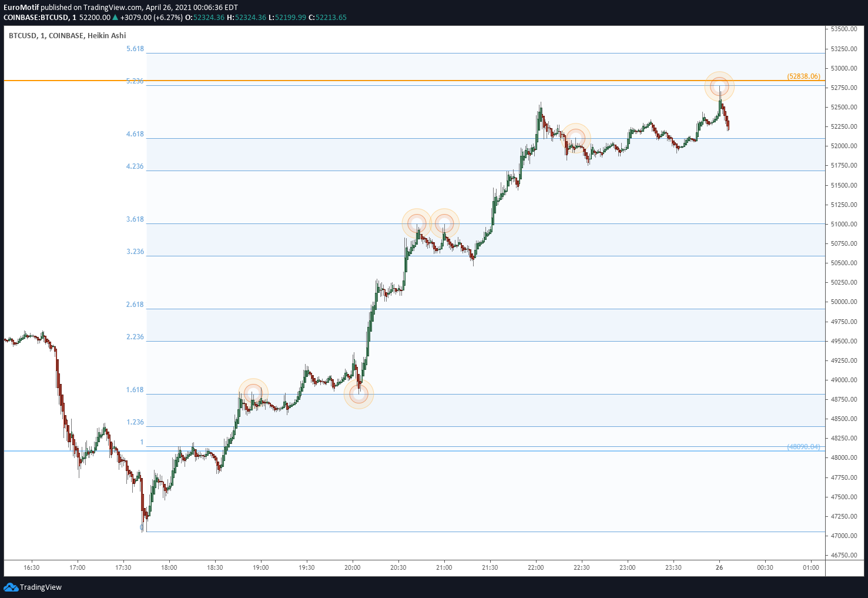
Task: Open the EuroMotif author name
Action: (21, 7)
